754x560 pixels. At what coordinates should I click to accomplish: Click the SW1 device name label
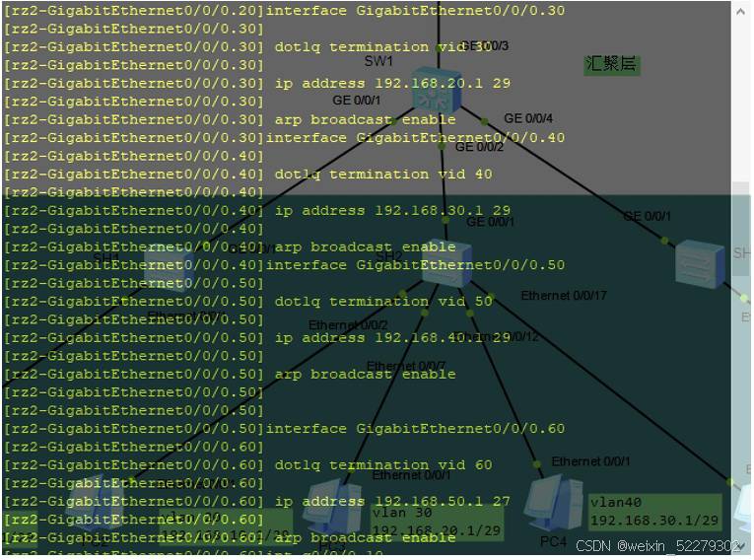378,61
